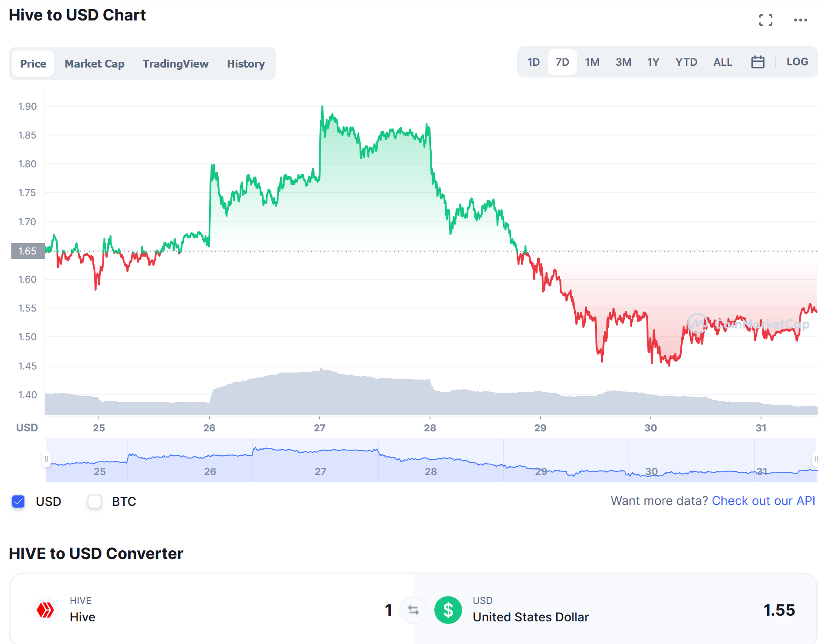Toggle LOG scale on the chart
Image resolution: width=822 pixels, height=644 pixels.
797,62
